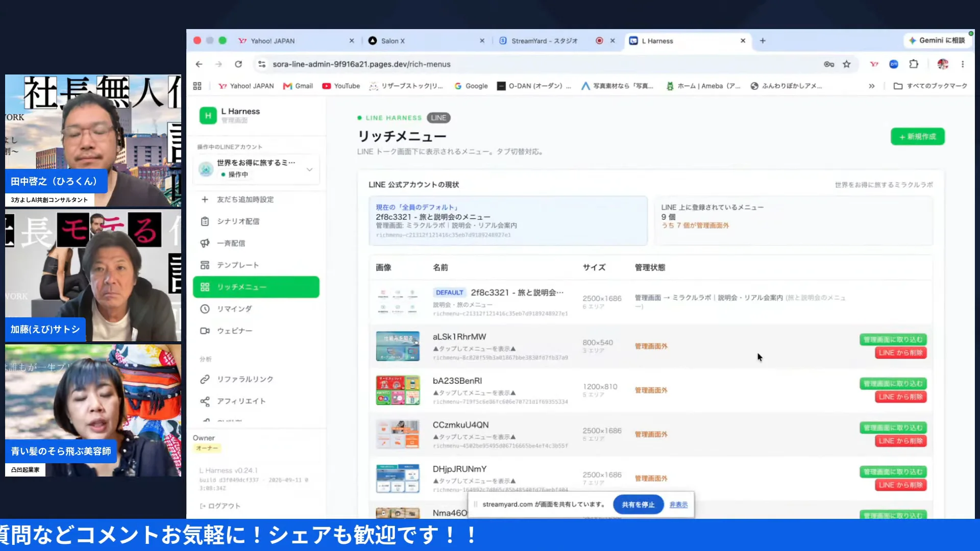The height and width of the screenshot is (551, 980).
Task: Click the Owner オーナー badge
Action: tap(207, 448)
